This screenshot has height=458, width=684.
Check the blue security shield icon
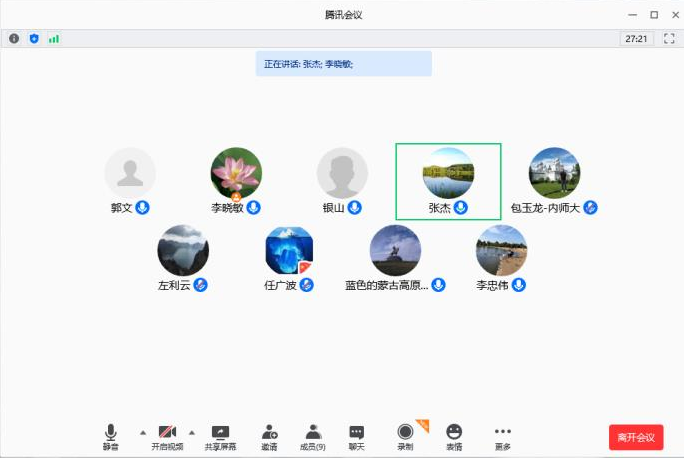(x=34, y=38)
